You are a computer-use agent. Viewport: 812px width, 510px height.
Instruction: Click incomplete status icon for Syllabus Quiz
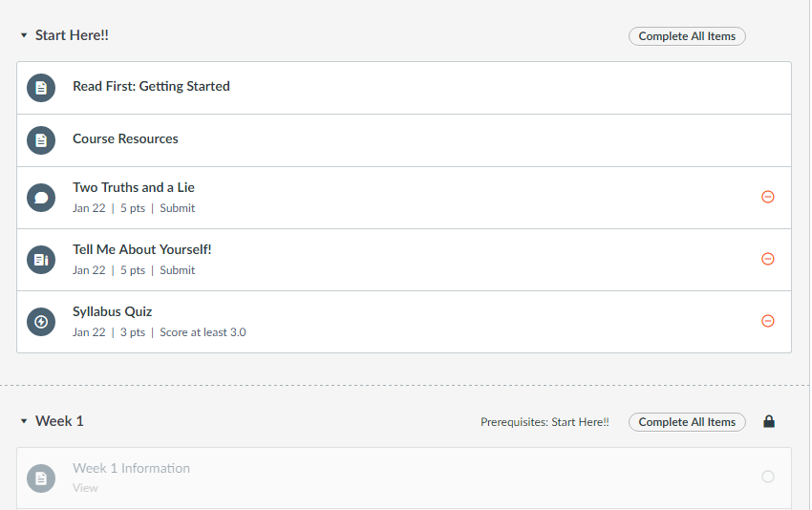pos(767,321)
